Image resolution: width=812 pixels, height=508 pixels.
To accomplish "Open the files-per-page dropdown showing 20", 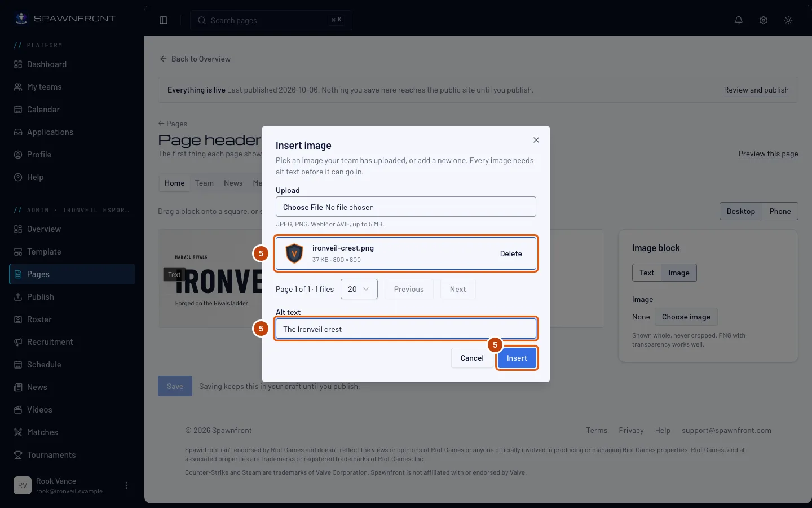I will [359, 289].
